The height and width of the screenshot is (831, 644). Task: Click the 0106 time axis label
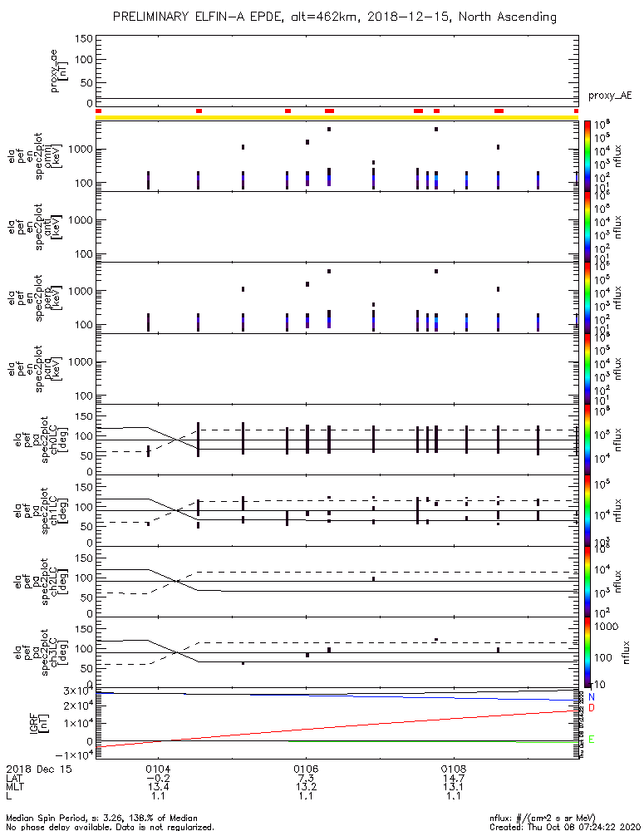[x=306, y=770]
